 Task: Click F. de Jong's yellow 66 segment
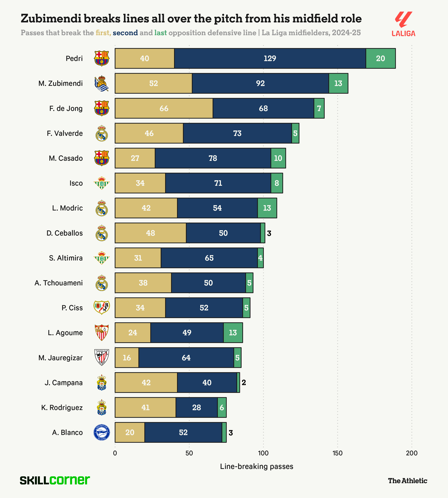coord(164,108)
